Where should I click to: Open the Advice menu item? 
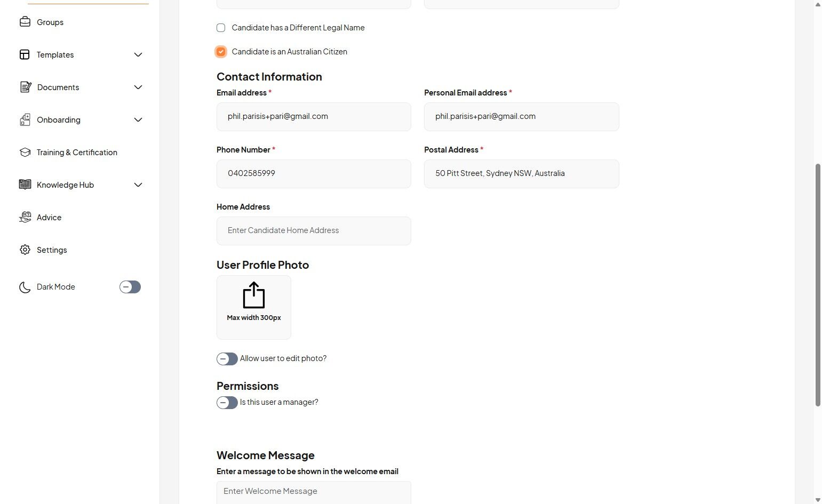coord(49,218)
